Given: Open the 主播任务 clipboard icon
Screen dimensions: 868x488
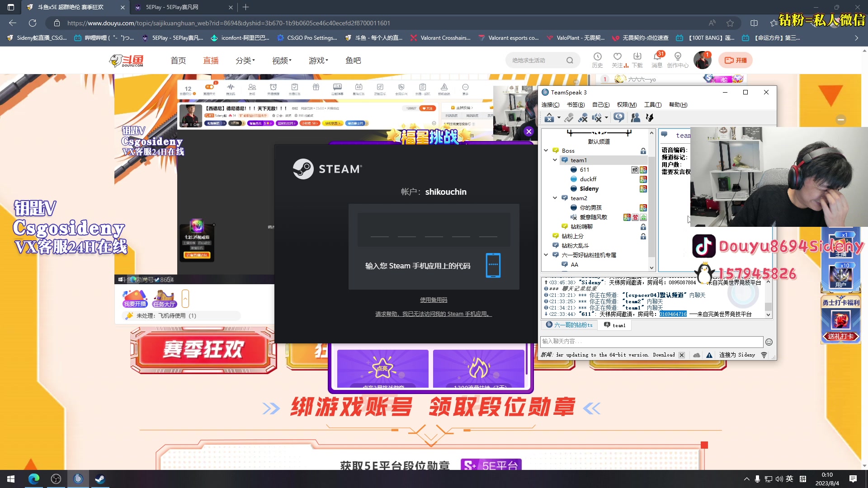Looking at the screenshot, I should coord(294,86).
